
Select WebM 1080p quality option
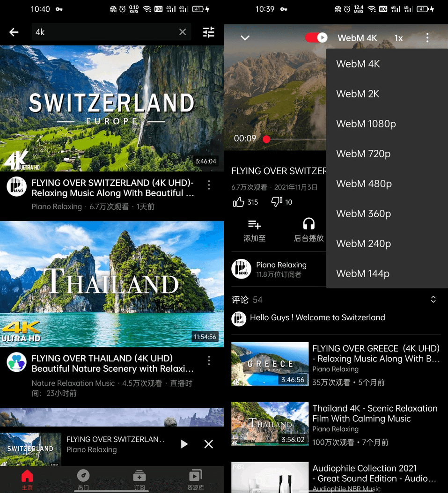[x=366, y=124]
